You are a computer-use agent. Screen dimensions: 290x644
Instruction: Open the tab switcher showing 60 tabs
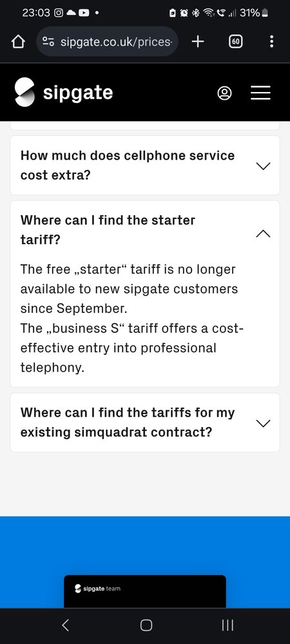(235, 41)
